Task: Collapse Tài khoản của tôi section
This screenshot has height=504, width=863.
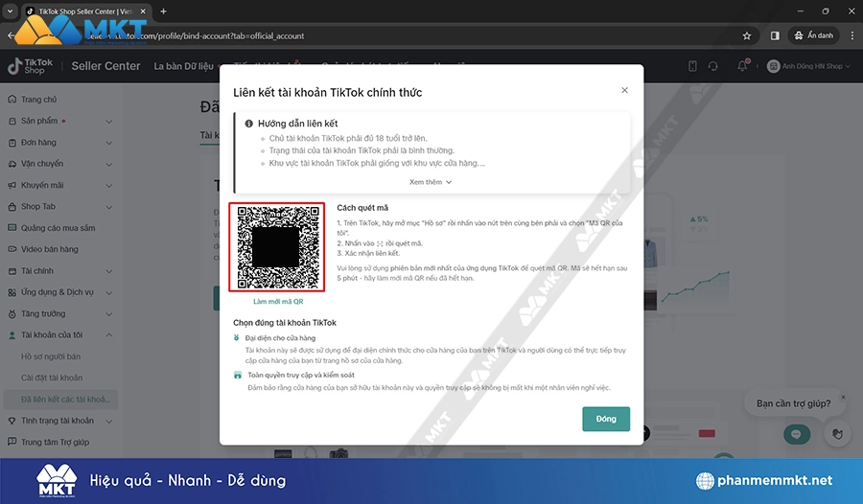Action: [108, 335]
